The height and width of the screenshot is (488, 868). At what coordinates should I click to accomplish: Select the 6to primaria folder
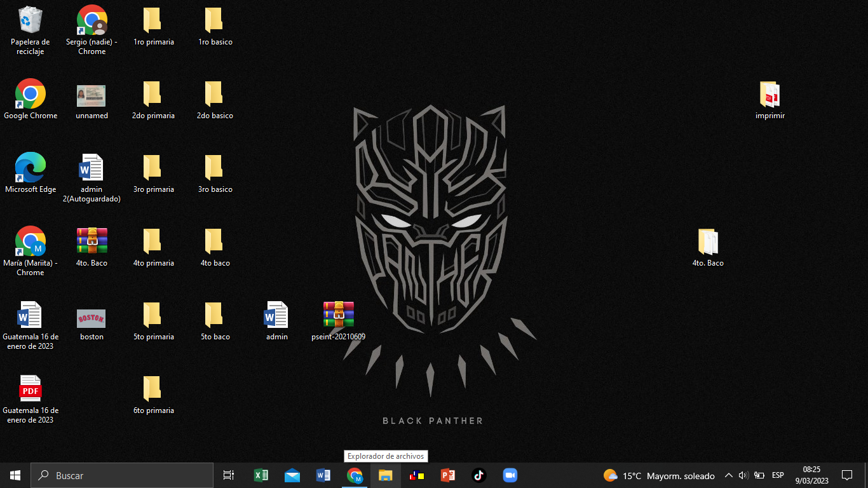click(x=153, y=394)
